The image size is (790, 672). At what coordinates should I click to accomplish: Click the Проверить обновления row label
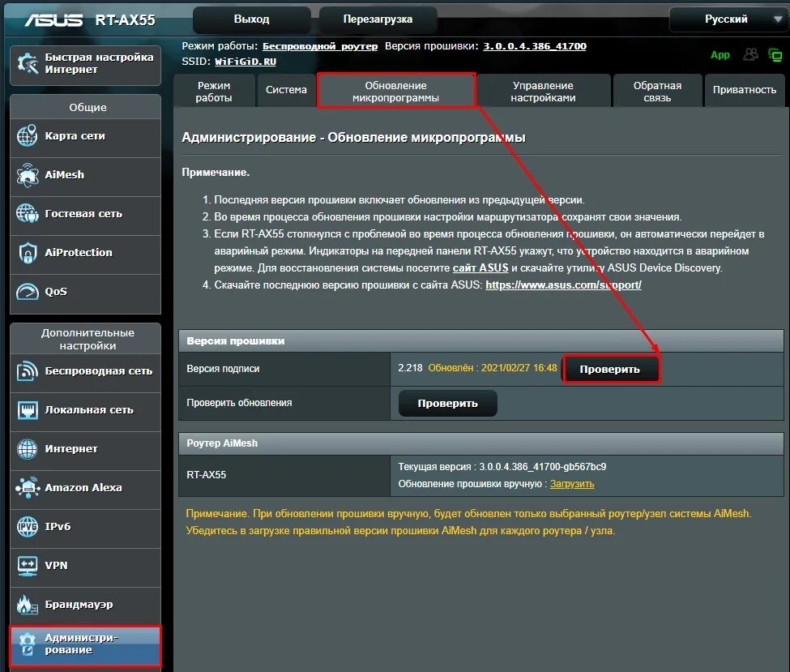pos(239,403)
